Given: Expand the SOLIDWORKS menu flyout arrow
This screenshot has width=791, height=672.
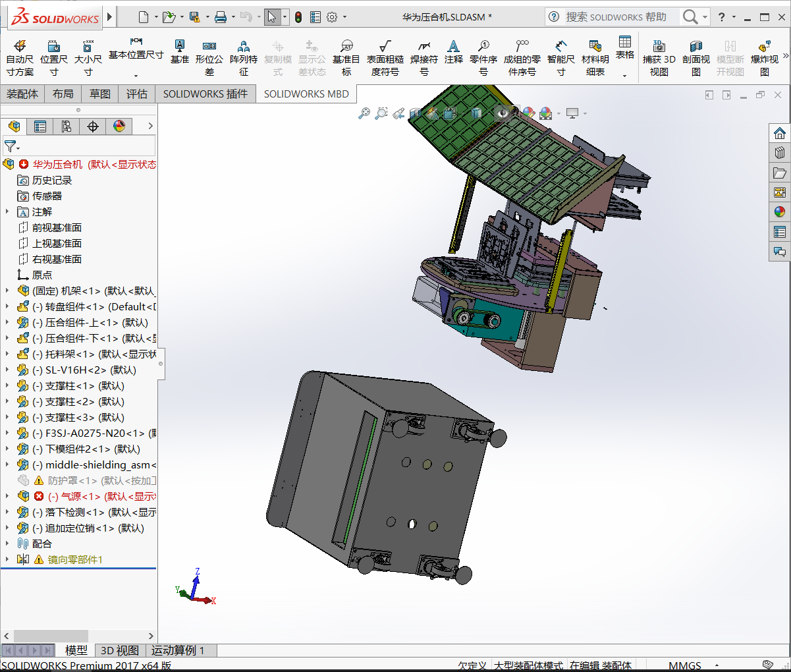Looking at the screenshot, I should tap(110, 17).
